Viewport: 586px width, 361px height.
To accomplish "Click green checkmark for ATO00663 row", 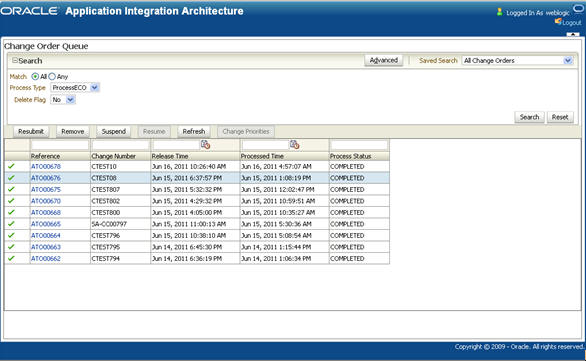I will click(x=11, y=247).
